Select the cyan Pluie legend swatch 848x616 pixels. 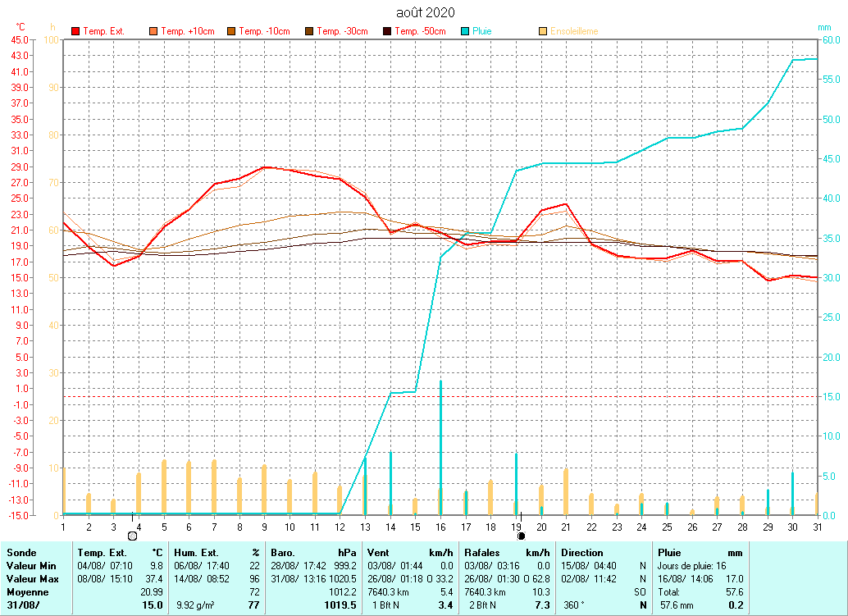click(x=465, y=32)
